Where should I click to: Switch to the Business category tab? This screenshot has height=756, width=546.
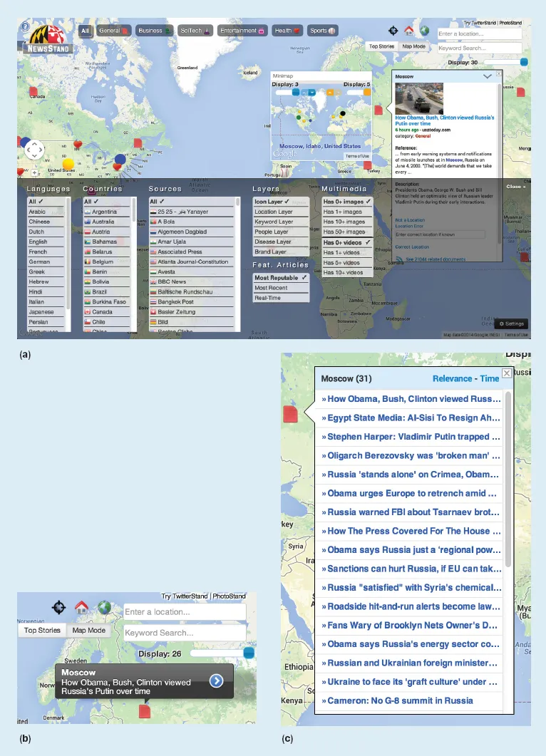155,31
